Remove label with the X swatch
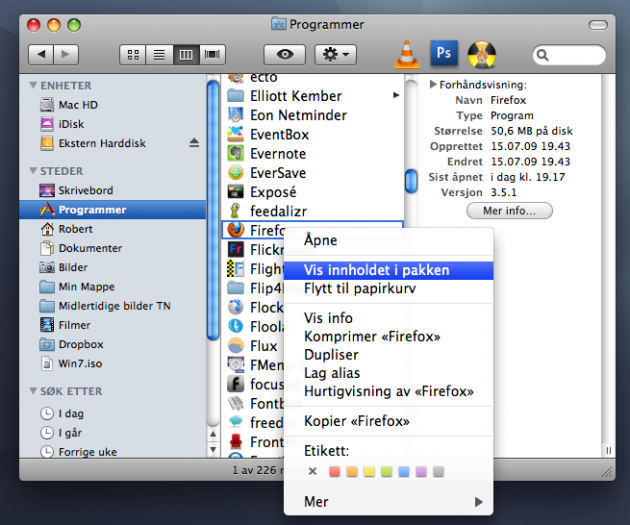Screen dimensions: 630x525 [x=312, y=472]
